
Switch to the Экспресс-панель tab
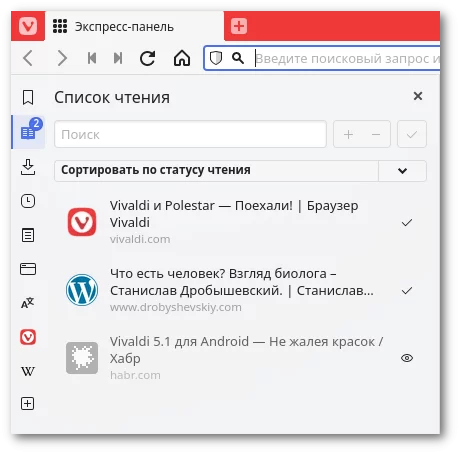[x=134, y=26]
